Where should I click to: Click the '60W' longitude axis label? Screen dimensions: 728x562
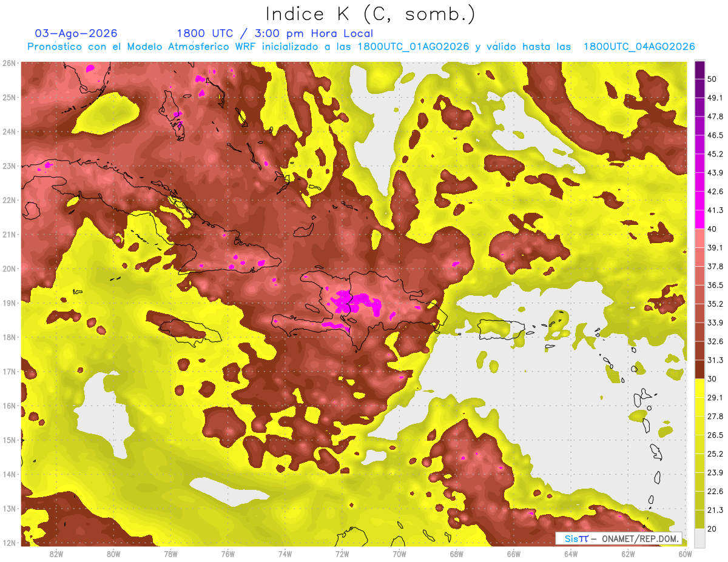(x=685, y=554)
